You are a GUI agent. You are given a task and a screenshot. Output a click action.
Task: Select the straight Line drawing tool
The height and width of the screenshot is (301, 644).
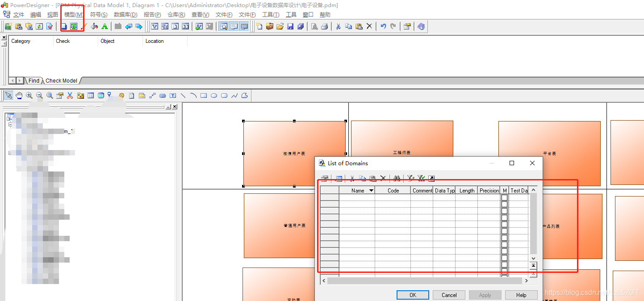click(x=183, y=96)
